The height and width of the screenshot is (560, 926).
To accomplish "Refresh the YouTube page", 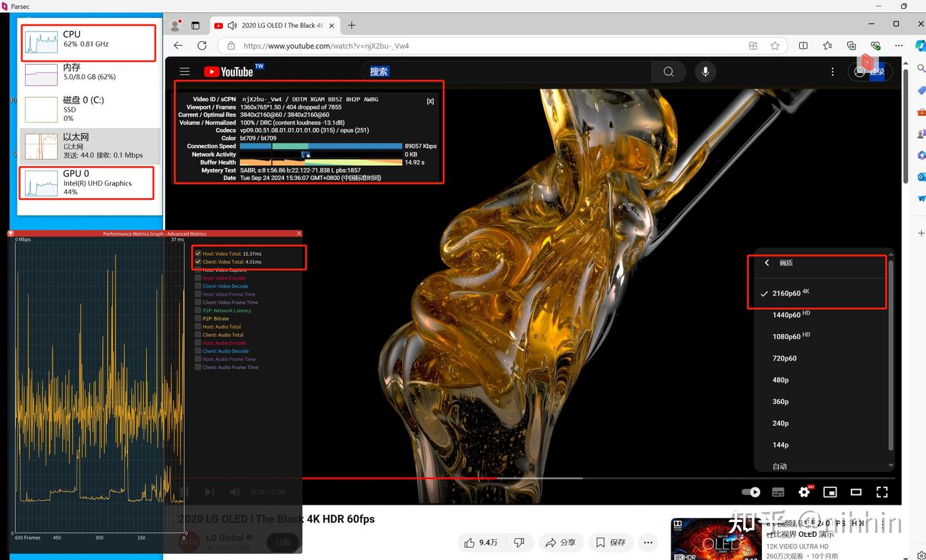I will pyautogui.click(x=202, y=46).
